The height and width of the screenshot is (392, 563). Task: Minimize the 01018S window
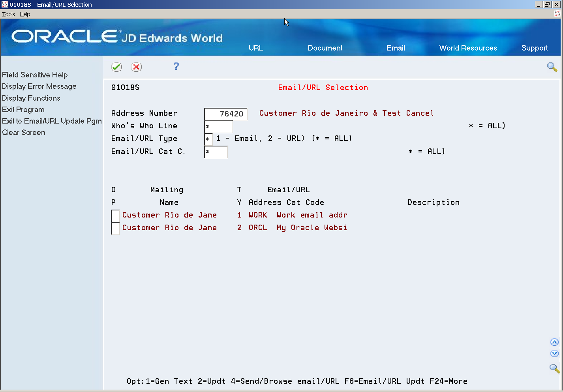pyautogui.click(x=539, y=4)
